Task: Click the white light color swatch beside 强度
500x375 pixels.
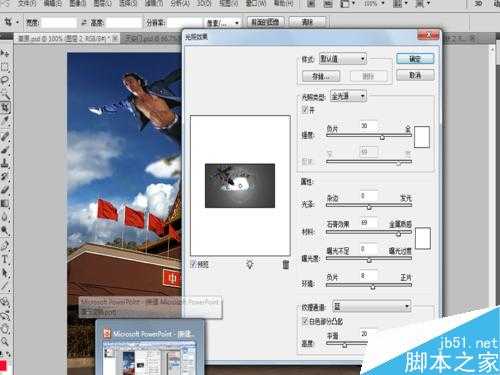Action: 422,137
